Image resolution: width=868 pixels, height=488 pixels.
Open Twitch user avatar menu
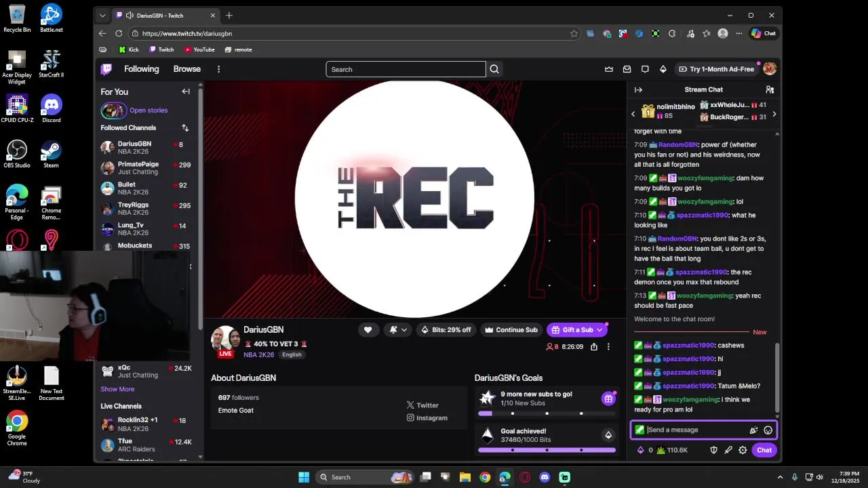pos(770,69)
